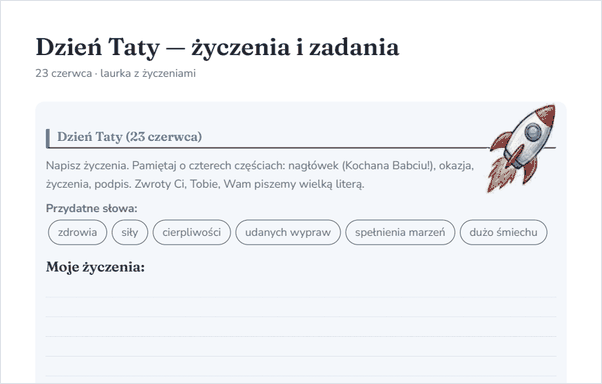The height and width of the screenshot is (384, 602).
Task: Pick the "udanych wypraw" chip
Action: tap(288, 232)
